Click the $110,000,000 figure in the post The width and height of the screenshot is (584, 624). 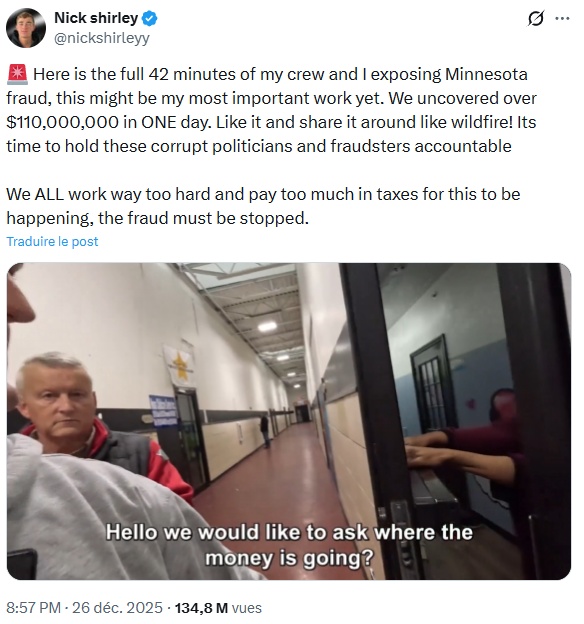pos(63,122)
